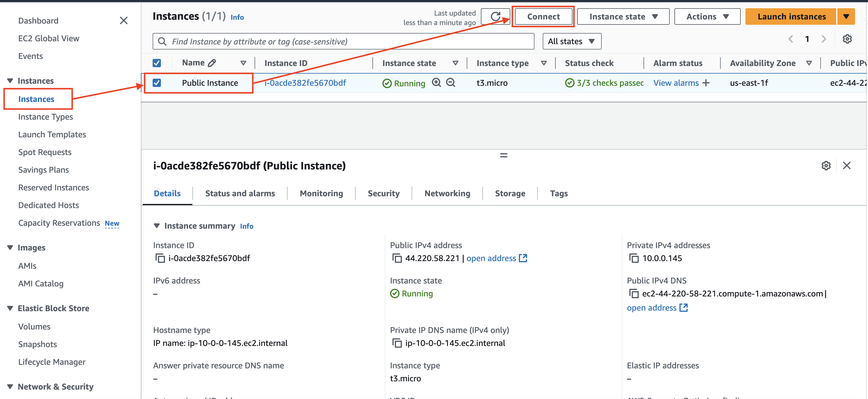Edit Name column pencil icon

point(212,63)
